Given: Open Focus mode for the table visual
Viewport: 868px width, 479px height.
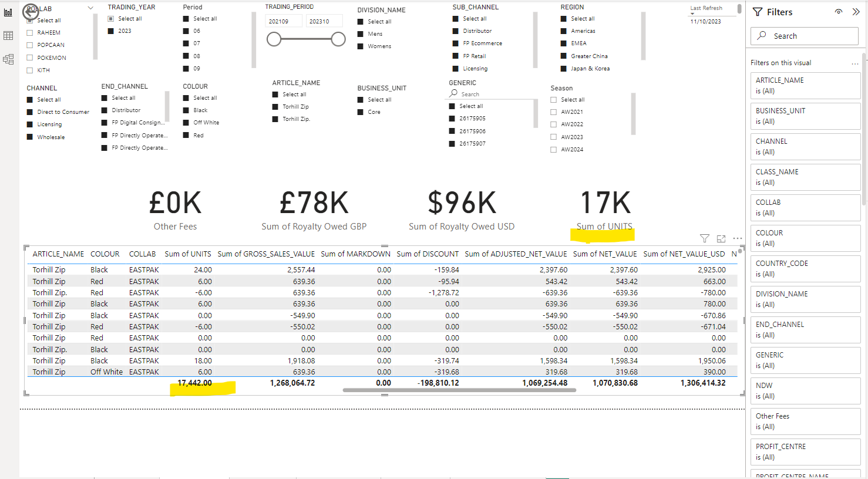Looking at the screenshot, I should [x=721, y=238].
